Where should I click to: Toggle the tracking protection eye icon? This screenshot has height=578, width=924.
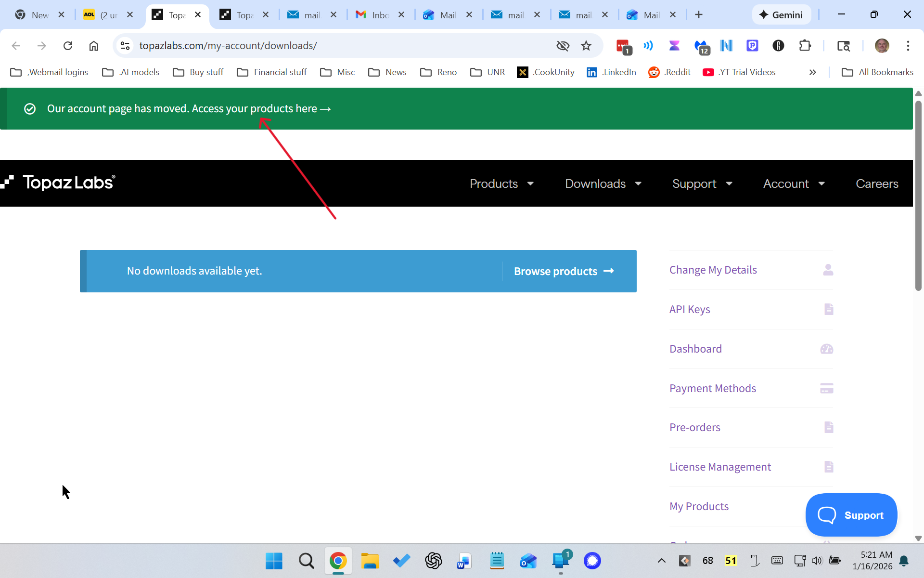(x=563, y=46)
